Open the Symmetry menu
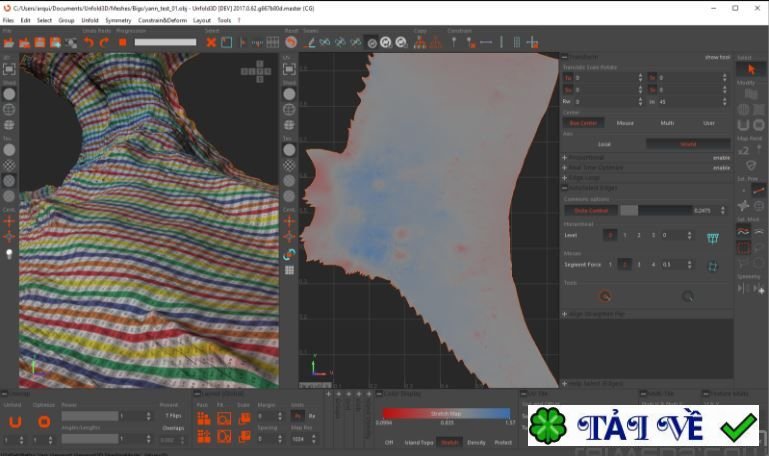The width and height of the screenshot is (769, 456). (118, 20)
